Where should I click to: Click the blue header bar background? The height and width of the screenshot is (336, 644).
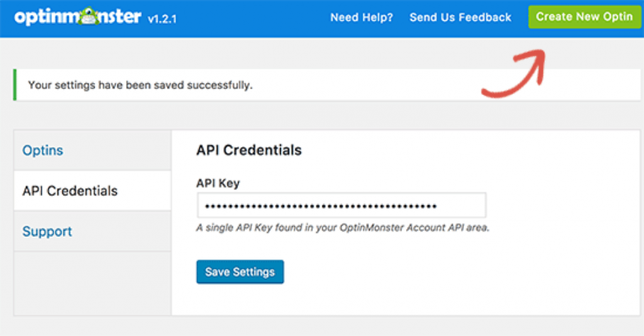point(255,17)
